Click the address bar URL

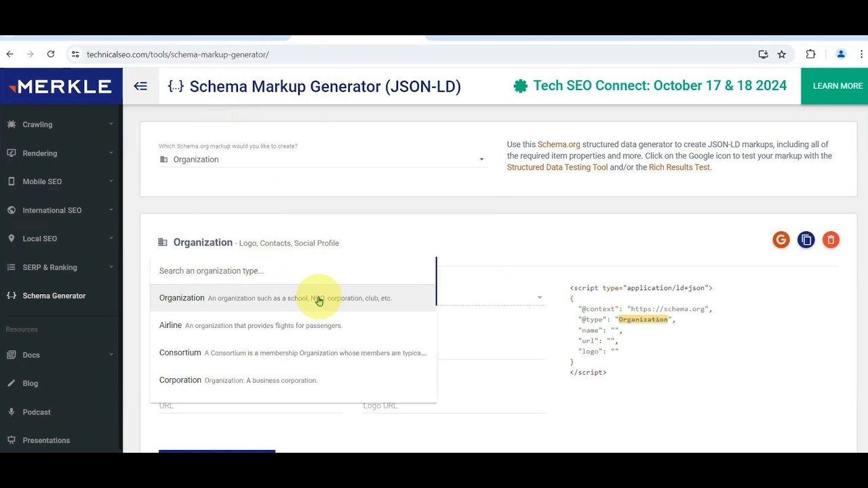click(x=178, y=54)
